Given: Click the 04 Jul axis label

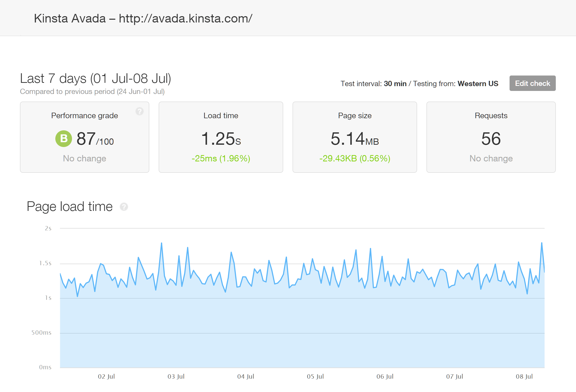Looking at the screenshot, I should coord(246,376).
